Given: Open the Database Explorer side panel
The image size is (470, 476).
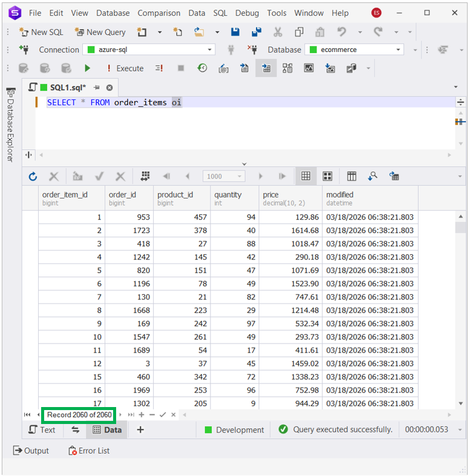Looking at the screenshot, I should (x=11, y=125).
